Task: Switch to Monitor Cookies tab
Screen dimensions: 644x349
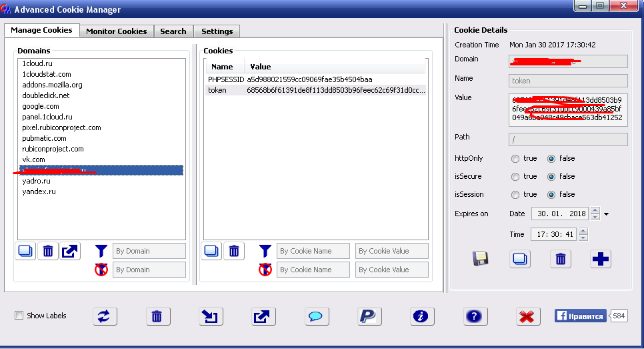Action: 116,31
